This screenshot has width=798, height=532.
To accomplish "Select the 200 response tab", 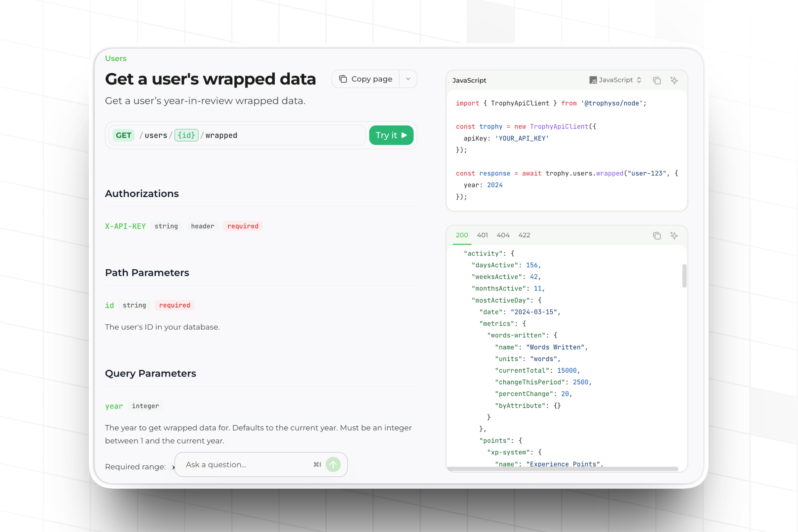I will [x=462, y=235].
